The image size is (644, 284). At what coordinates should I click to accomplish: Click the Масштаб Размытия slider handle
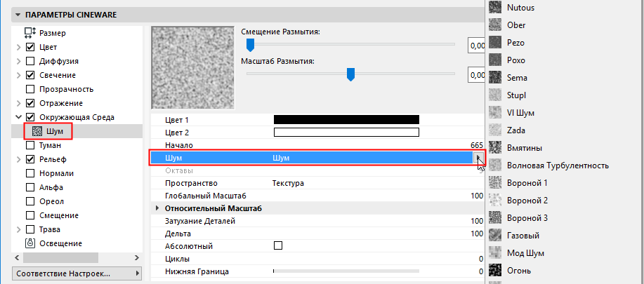coord(350,74)
